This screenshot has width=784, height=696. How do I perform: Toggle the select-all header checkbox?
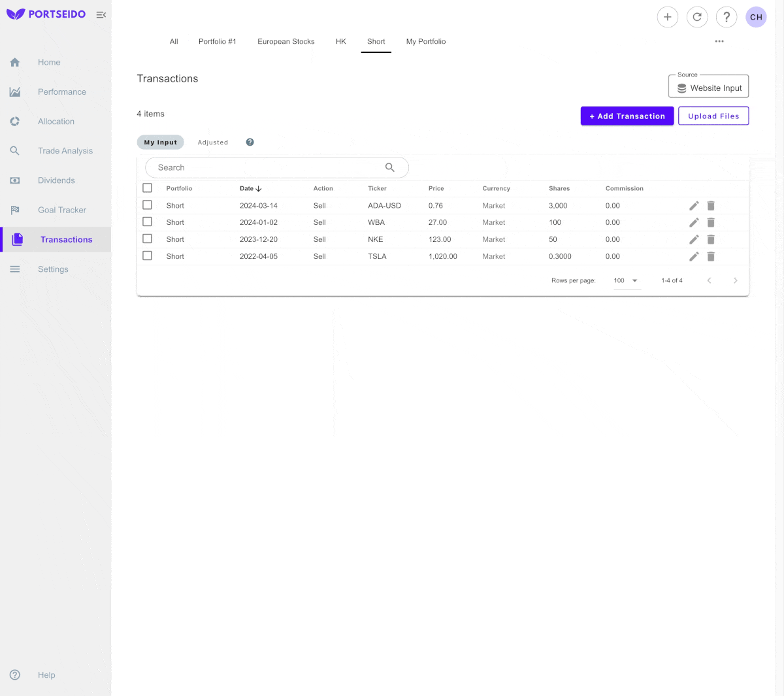pos(148,188)
